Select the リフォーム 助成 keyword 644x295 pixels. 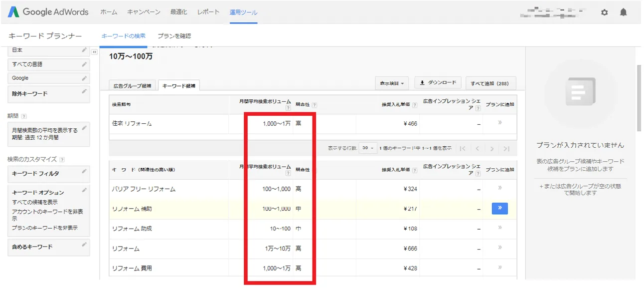coord(132,229)
